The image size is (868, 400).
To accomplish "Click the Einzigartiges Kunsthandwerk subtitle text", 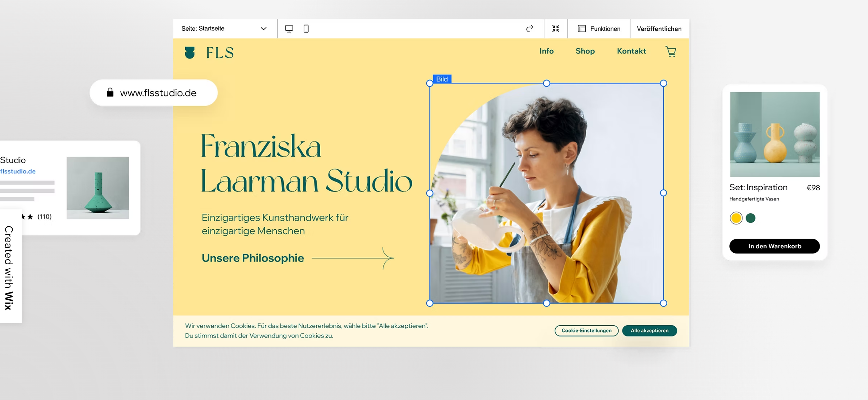I will tap(275, 224).
